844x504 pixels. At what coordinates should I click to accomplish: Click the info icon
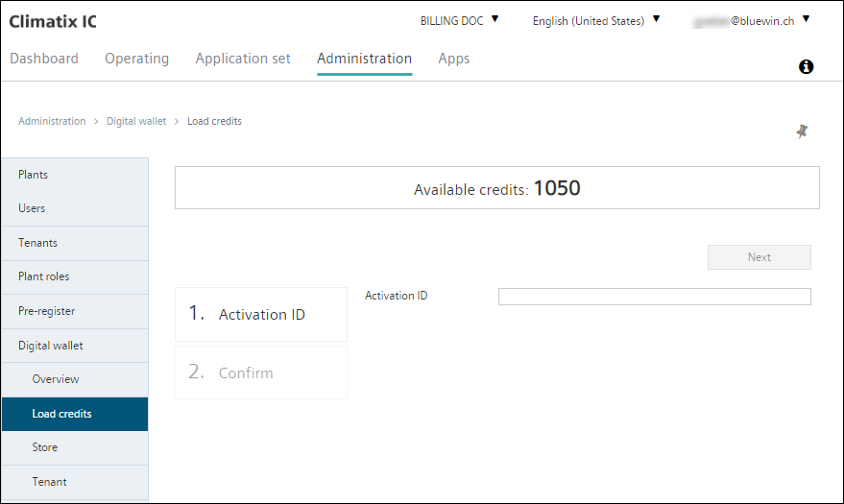tap(806, 66)
